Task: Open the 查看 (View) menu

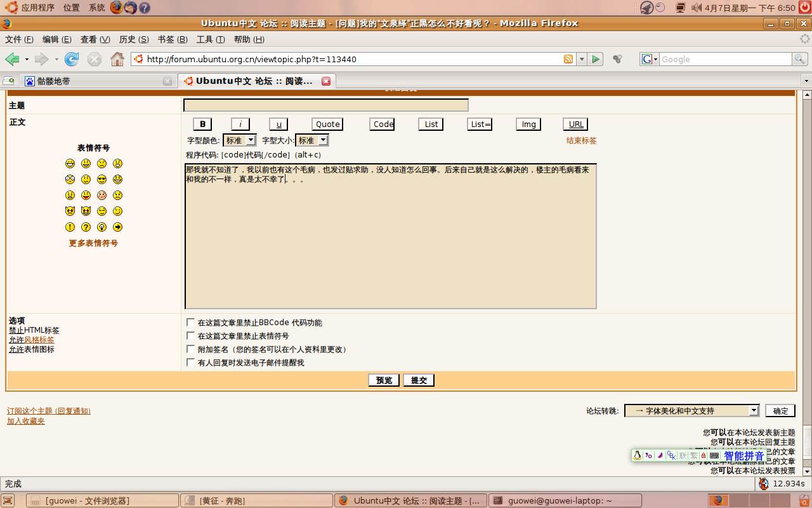Action: point(95,39)
